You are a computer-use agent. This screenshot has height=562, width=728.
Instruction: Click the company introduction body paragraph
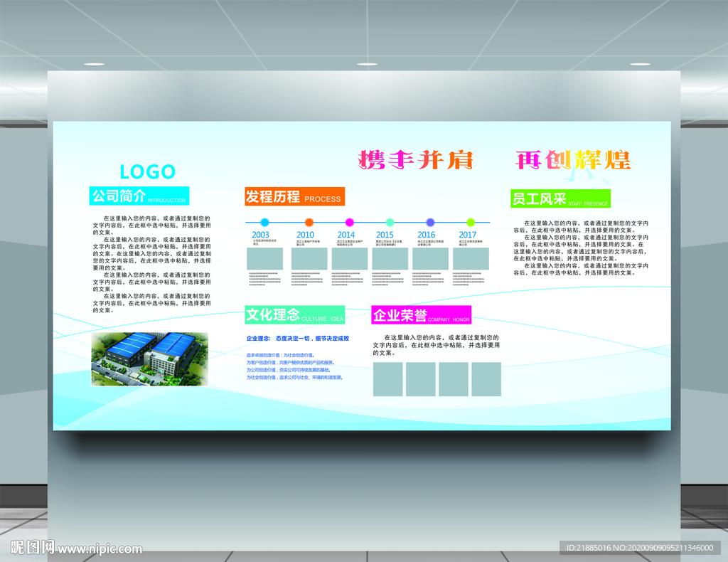[x=151, y=264]
